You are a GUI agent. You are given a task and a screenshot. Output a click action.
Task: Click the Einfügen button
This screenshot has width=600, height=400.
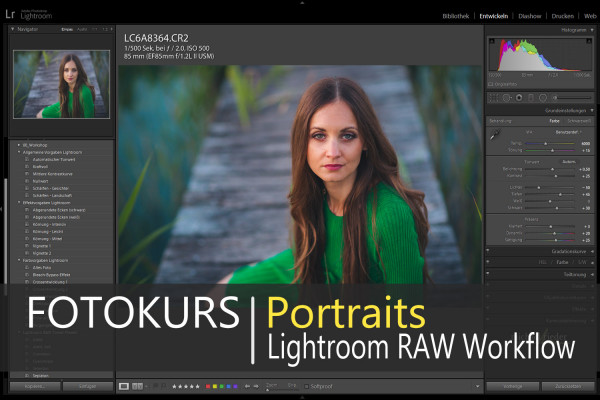(88, 387)
